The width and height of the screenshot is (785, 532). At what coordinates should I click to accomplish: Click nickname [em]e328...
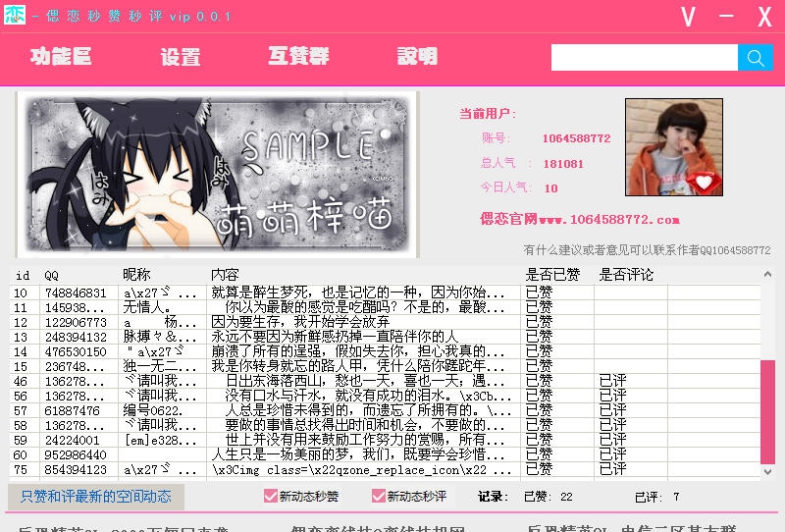(161, 441)
